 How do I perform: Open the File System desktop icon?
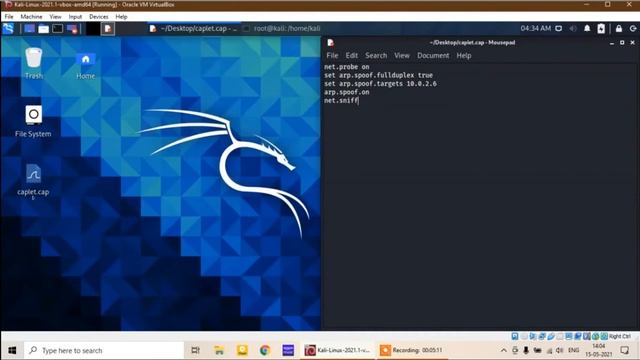[x=33, y=121]
